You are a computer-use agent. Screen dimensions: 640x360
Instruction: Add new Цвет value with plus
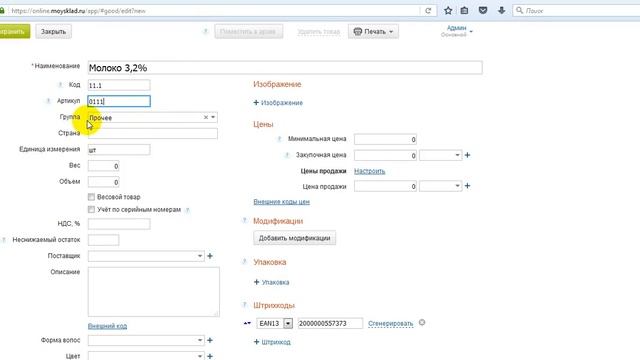(210, 356)
